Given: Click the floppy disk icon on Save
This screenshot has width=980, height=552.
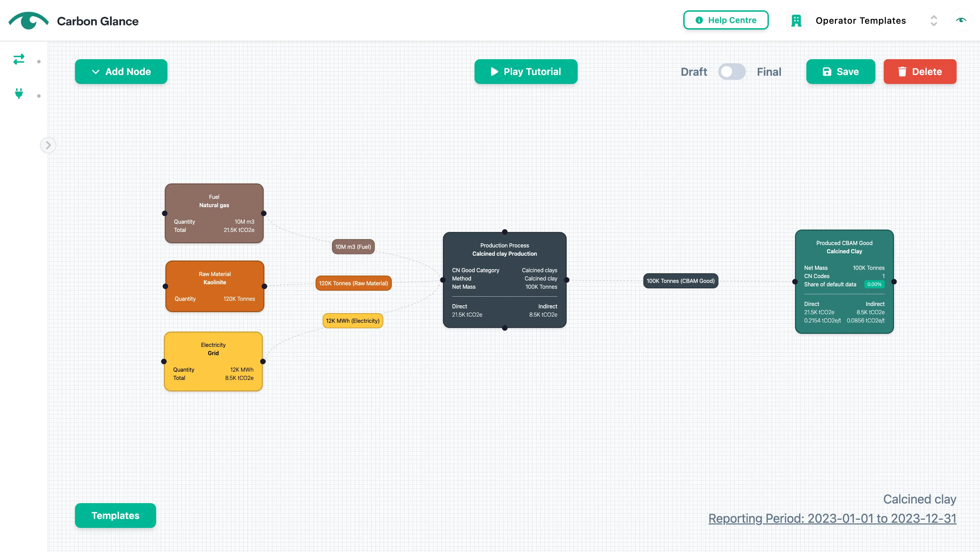Looking at the screenshot, I should click(827, 72).
